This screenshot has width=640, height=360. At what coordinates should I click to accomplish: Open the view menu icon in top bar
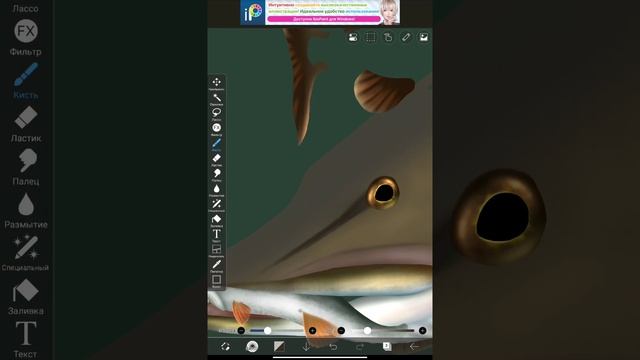click(x=353, y=38)
